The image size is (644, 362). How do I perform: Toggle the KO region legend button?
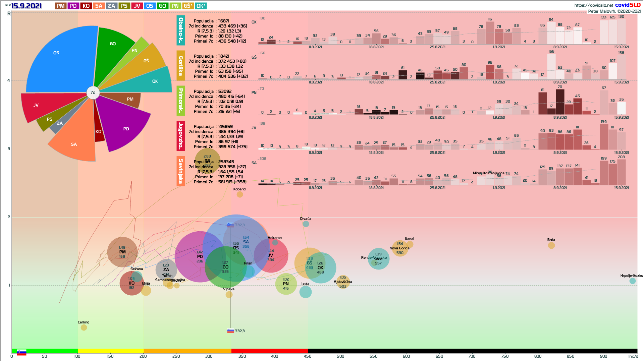tap(86, 6)
